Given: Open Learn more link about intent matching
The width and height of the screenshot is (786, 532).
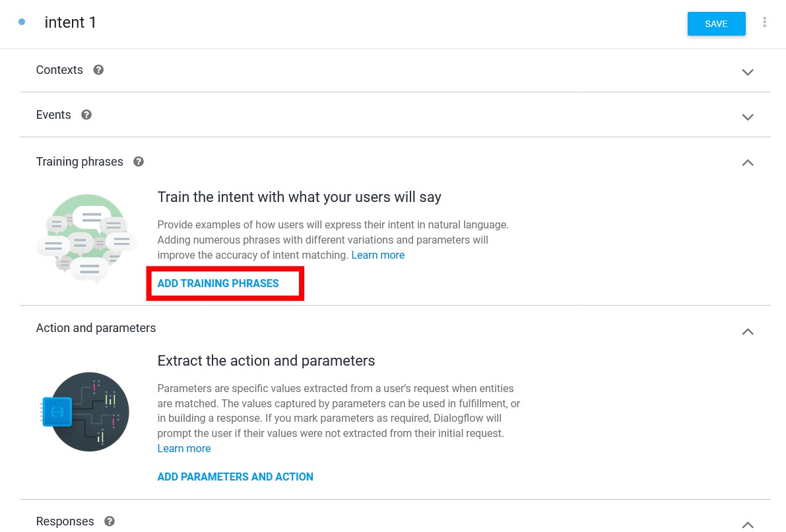Looking at the screenshot, I should (378, 255).
